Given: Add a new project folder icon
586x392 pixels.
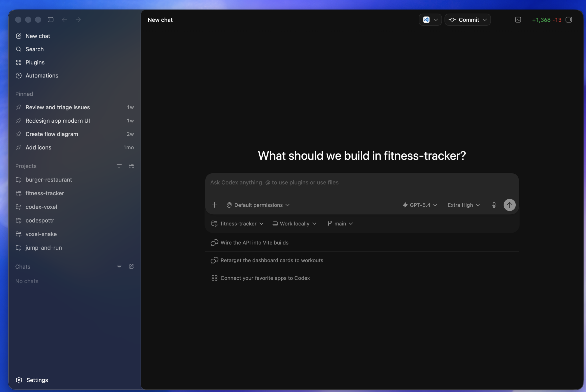Looking at the screenshot, I should point(131,166).
